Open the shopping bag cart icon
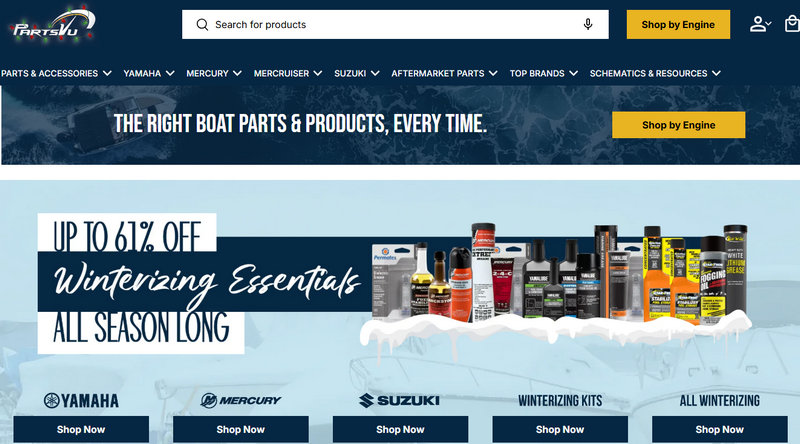The height and width of the screenshot is (444, 800). pos(792,24)
